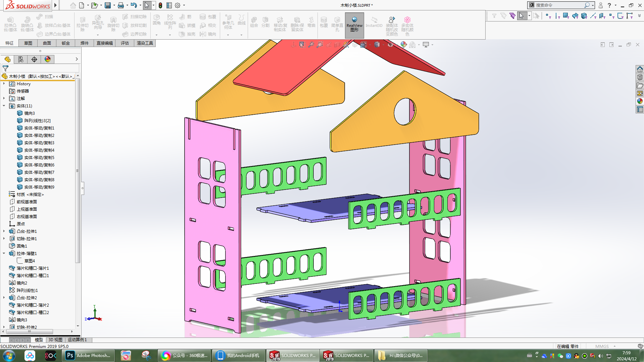Save the part with the floppy icon

tap(108, 5)
